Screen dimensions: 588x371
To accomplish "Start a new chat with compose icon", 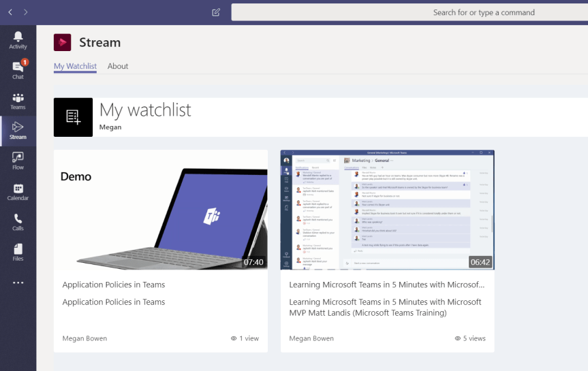I will tap(216, 12).
